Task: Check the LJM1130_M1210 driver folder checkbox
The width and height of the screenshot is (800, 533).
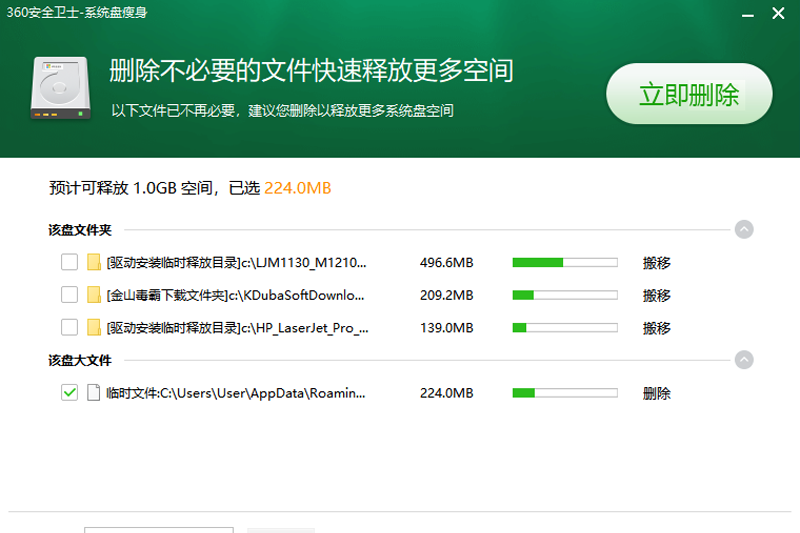Action: tap(69, 262)
